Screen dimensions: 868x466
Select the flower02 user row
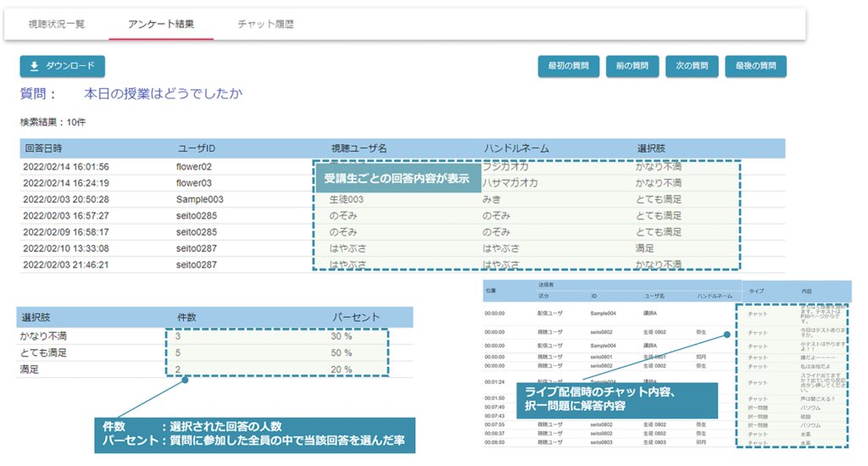(194, 167)
